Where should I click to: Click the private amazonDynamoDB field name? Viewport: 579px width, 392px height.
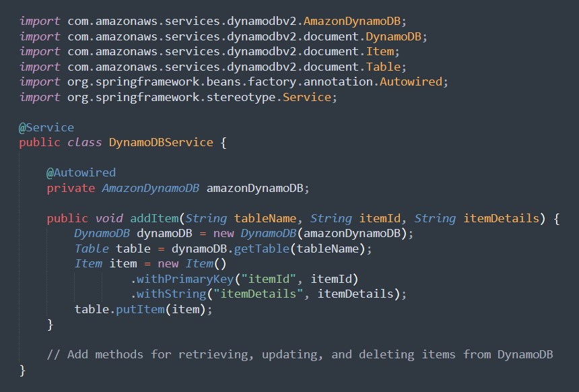pyautogui.click(x=257, y=188)
